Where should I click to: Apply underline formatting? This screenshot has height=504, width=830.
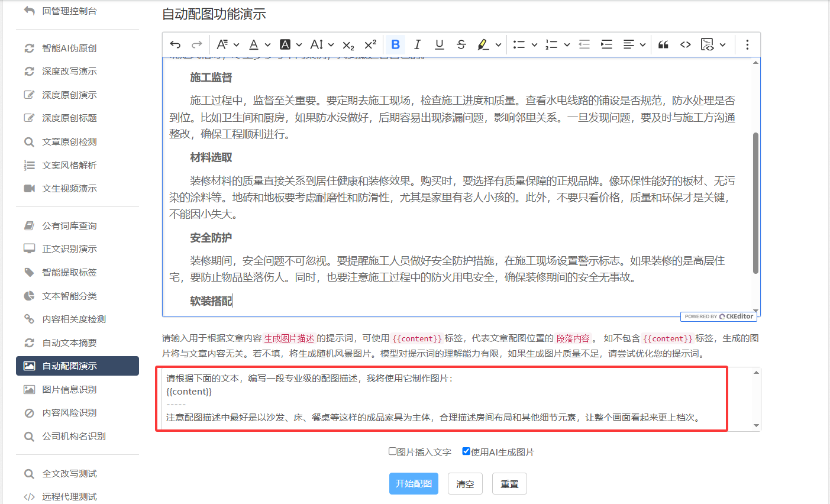tap(439, 44)
